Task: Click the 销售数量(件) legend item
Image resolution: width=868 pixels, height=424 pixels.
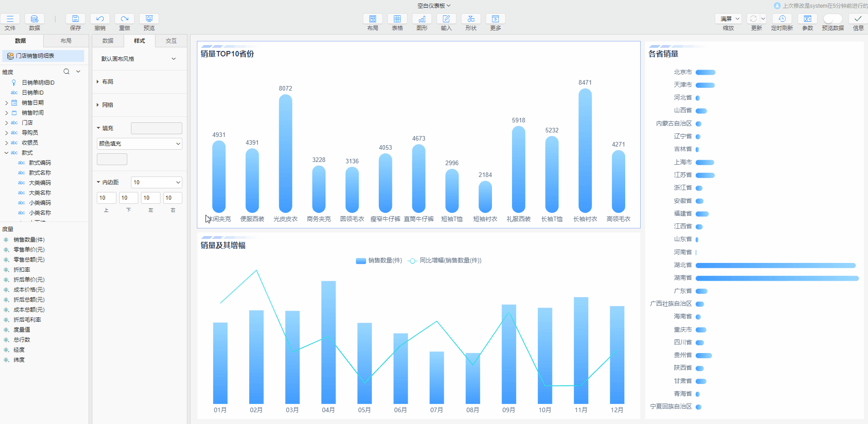Action: (379, 261)
